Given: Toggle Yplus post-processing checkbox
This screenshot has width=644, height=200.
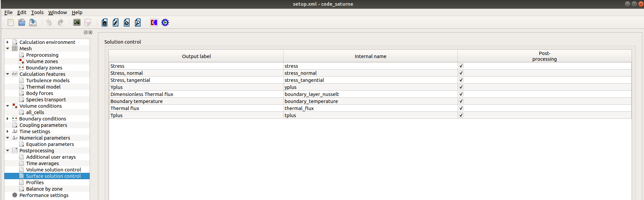Looking at the screenshot, I should pos(461,87).
